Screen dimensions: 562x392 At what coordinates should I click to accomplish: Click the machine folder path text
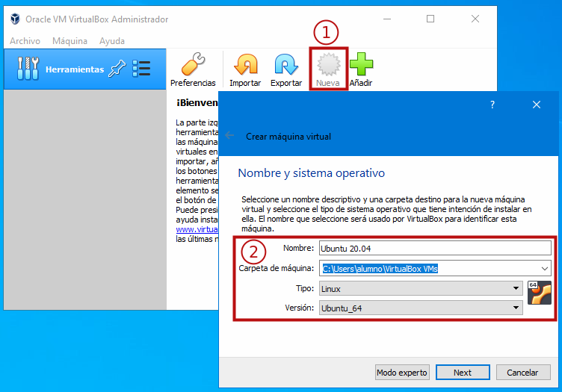coord(380,269)
